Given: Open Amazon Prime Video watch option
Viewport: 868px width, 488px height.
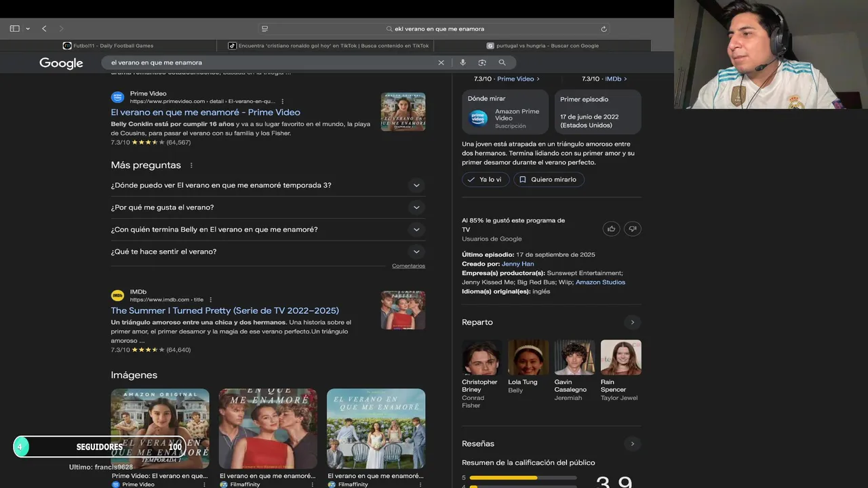Looking at the screenshot, I should (x=505, y=112).
